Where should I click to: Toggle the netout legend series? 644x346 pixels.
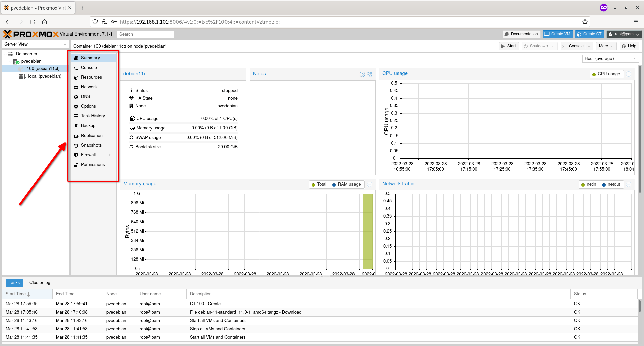tap(611, 184)
